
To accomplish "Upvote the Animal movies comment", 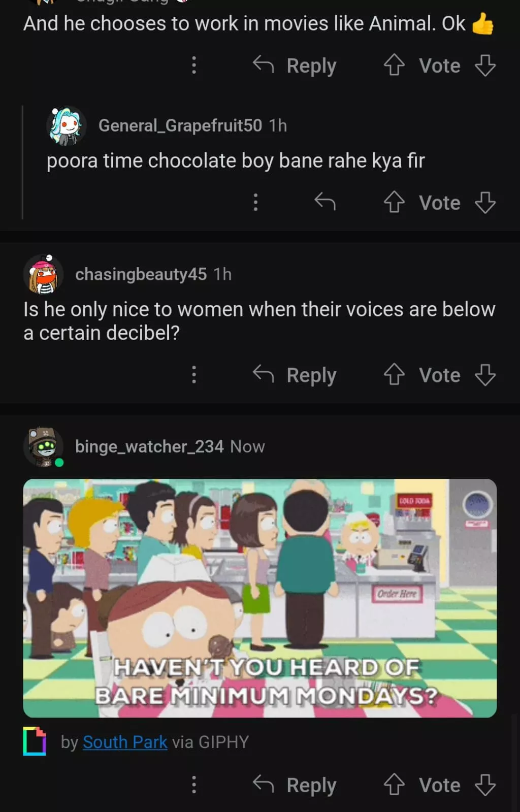I will pyautogui.click(x=394, y=65).
